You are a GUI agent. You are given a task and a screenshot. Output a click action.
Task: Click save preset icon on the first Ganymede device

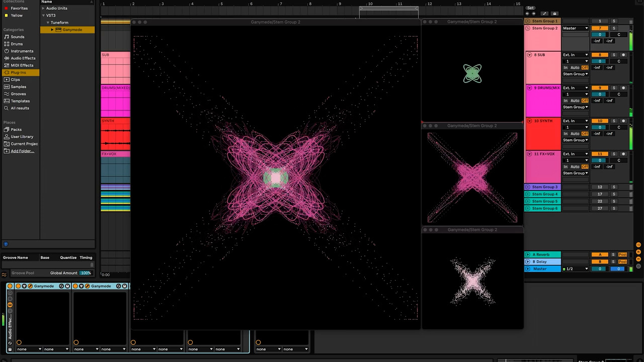pos(67,286)
